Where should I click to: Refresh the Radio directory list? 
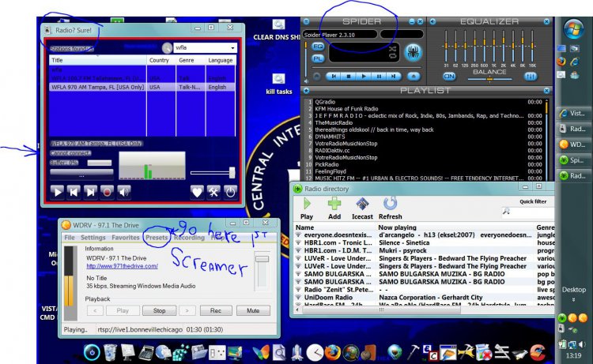click(391, 208)
